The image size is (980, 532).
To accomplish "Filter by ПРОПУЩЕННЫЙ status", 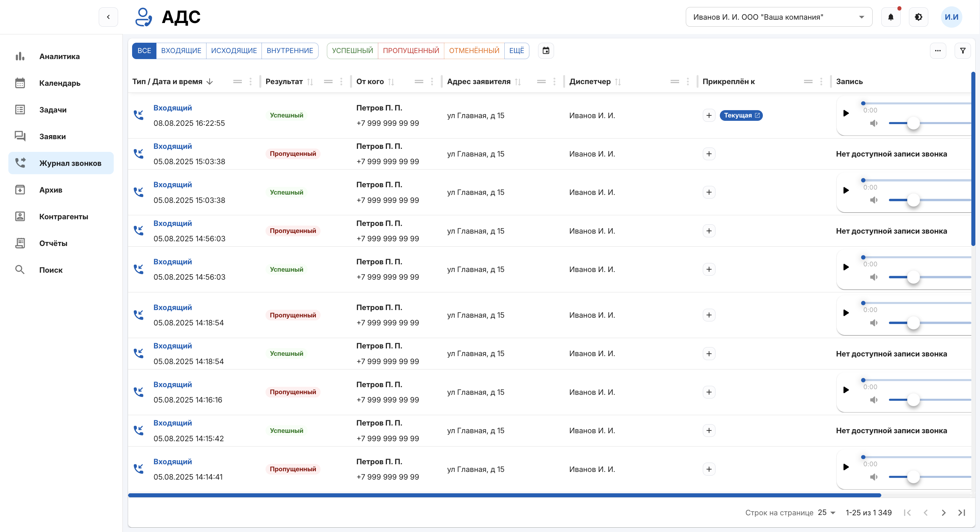I will [x=411, y=51].
